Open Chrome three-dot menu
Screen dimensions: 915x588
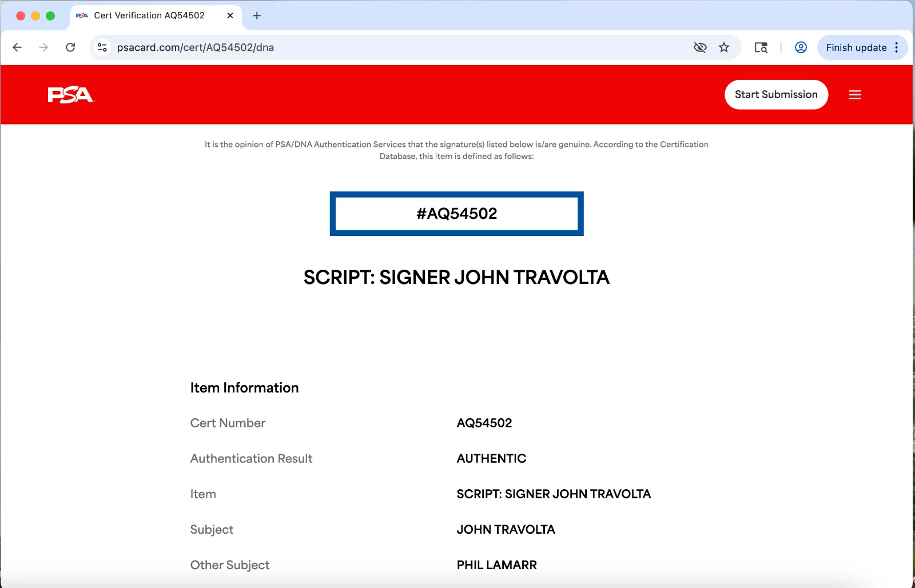(897, 47)
